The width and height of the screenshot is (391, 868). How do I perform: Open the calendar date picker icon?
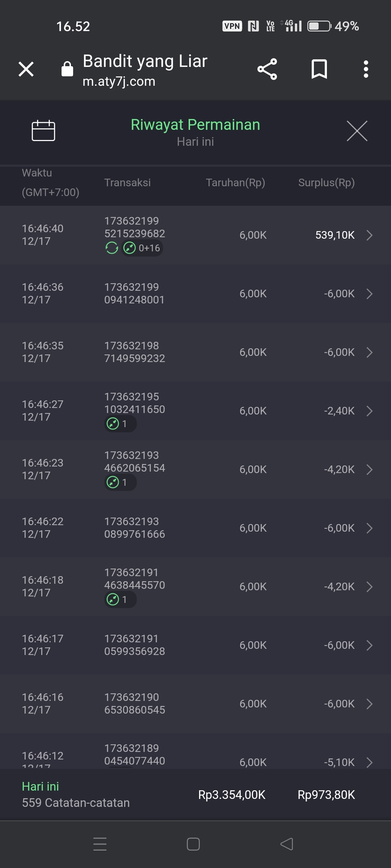(x=43, y=130)
